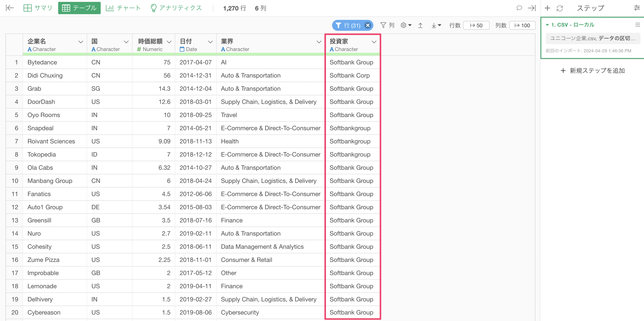644x321 pixels.
Task: Remove the row filter with X
Action: click(367, 25)
